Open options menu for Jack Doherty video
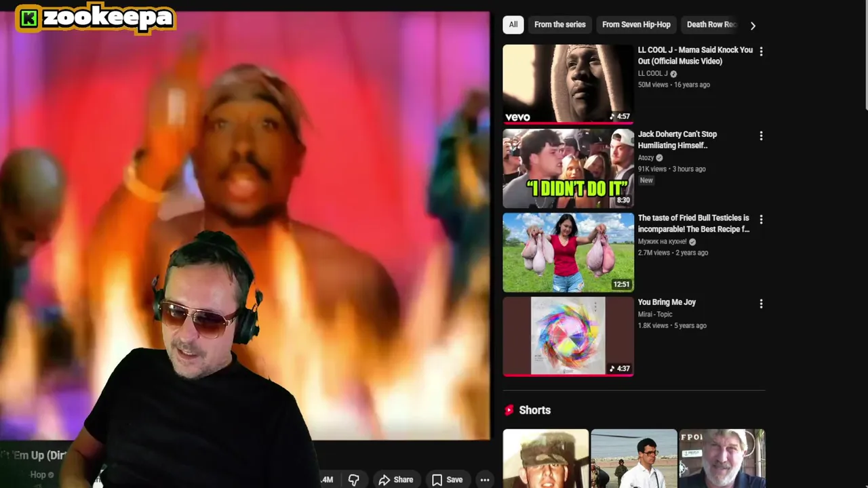Image resolution: width=868 pixels, height=488 pixels. 761,136
